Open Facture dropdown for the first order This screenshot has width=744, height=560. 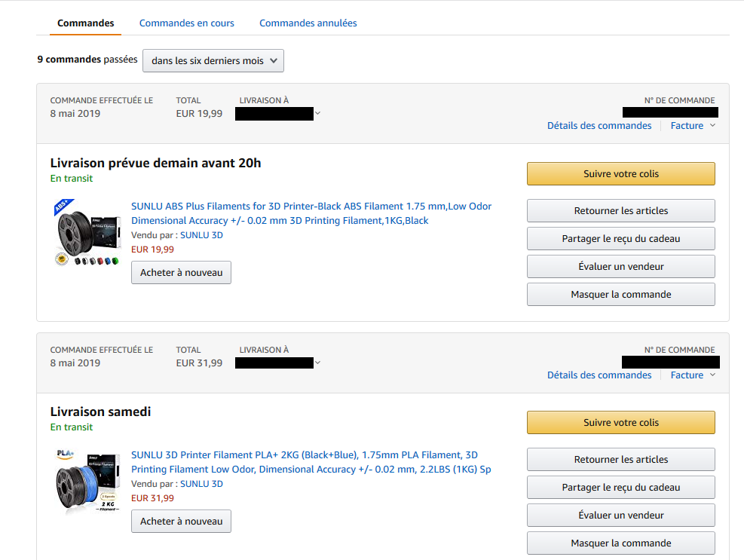[692, 126]
